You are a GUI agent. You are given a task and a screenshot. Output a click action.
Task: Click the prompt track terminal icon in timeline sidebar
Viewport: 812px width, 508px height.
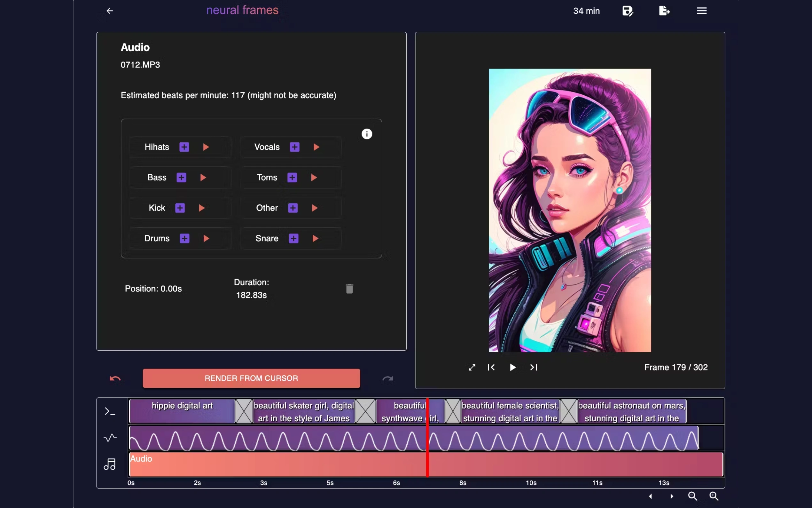109,411
